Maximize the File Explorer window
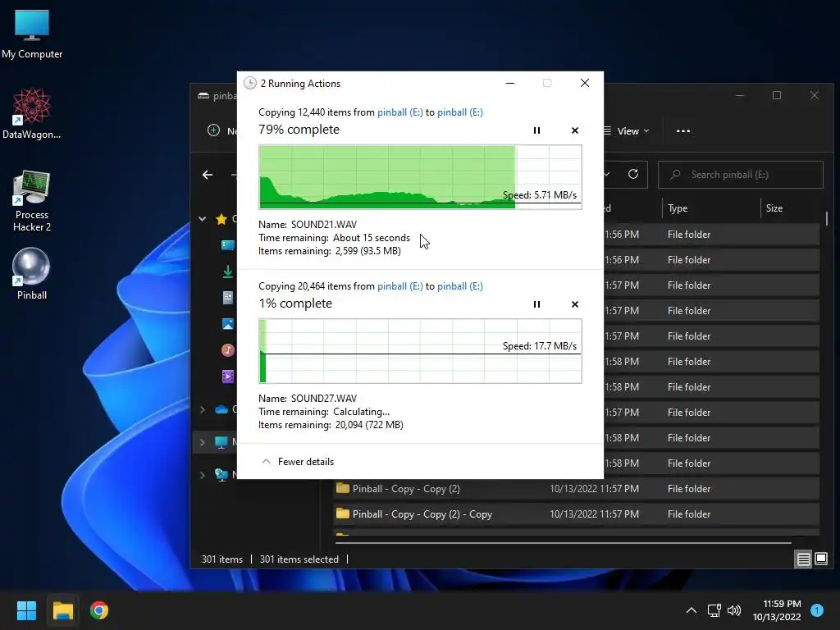Viewport: 840px width, 630px height. coord(777,95)
